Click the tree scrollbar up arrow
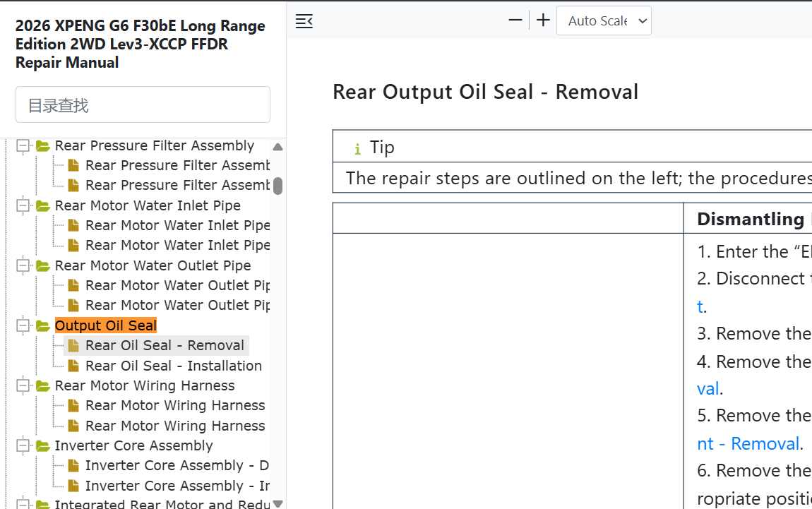Screen dimensions: 812x509 [x=277, y=147]
